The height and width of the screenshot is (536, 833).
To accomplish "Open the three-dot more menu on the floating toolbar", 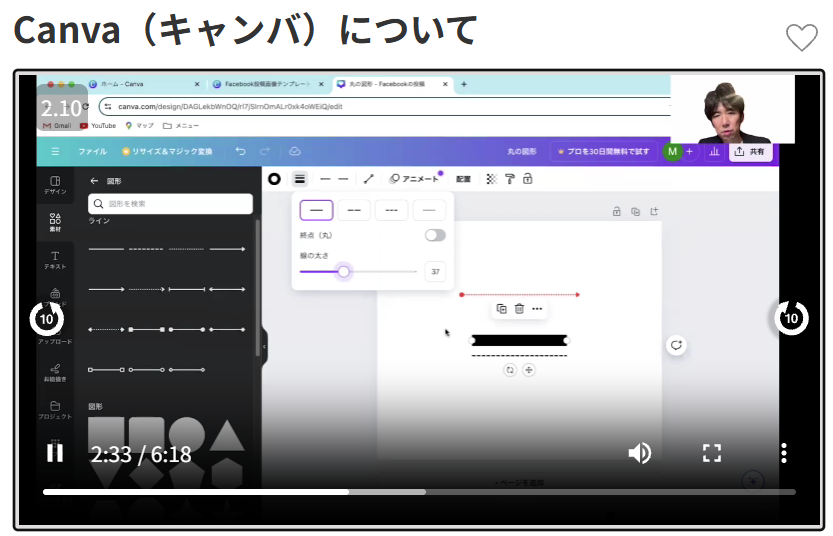I will tap(537, 309).
